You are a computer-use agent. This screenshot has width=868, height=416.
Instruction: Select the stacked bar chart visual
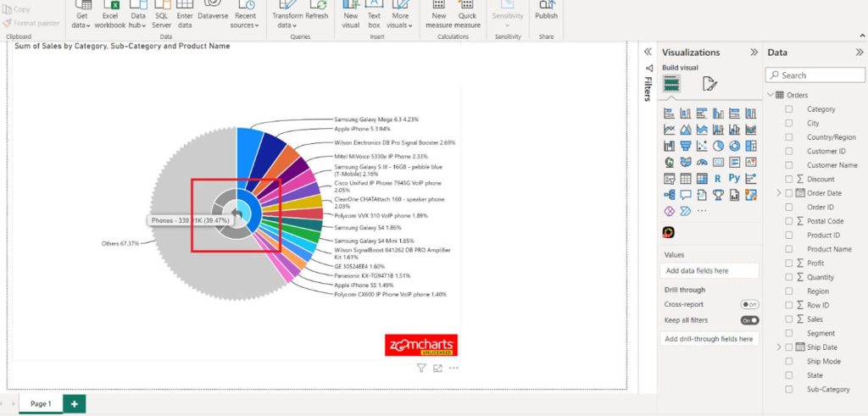pyautogui.click(x=670, y=114)
